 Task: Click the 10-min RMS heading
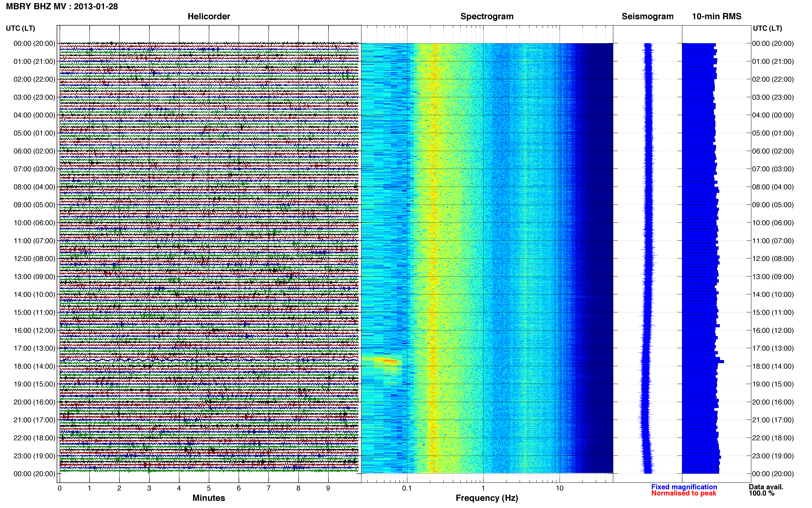716,16
